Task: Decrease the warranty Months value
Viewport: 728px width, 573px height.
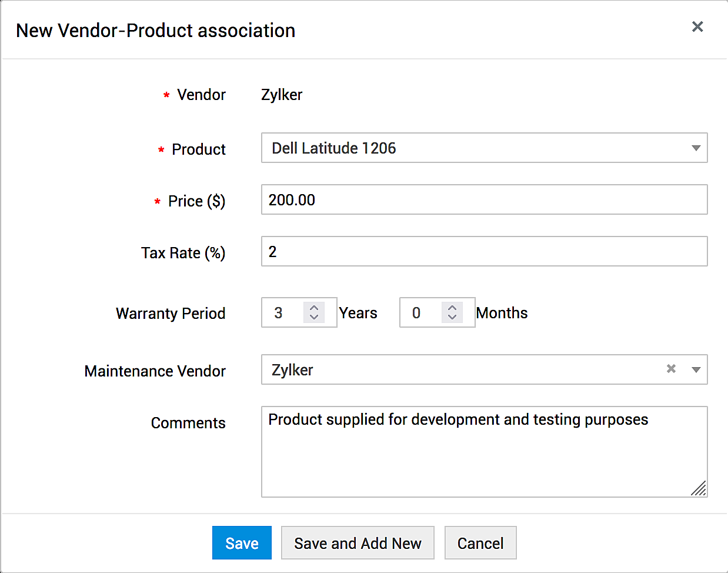Action: 452,318
